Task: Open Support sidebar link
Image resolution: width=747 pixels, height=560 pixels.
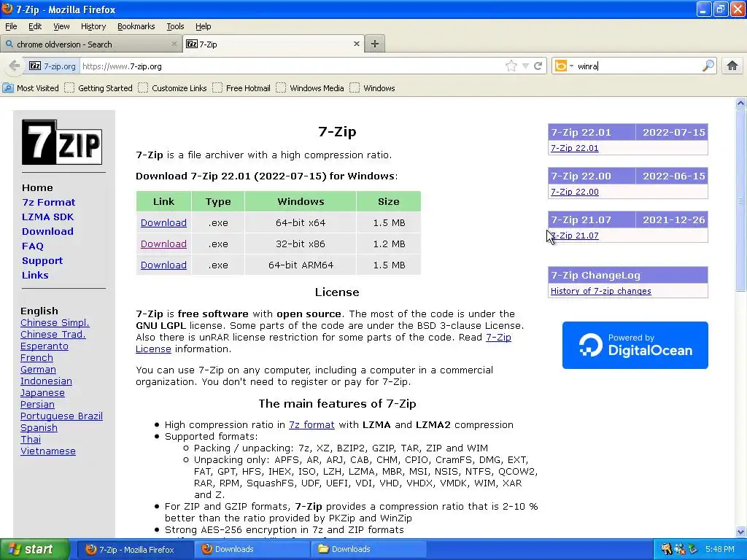Action: [42, 261]
